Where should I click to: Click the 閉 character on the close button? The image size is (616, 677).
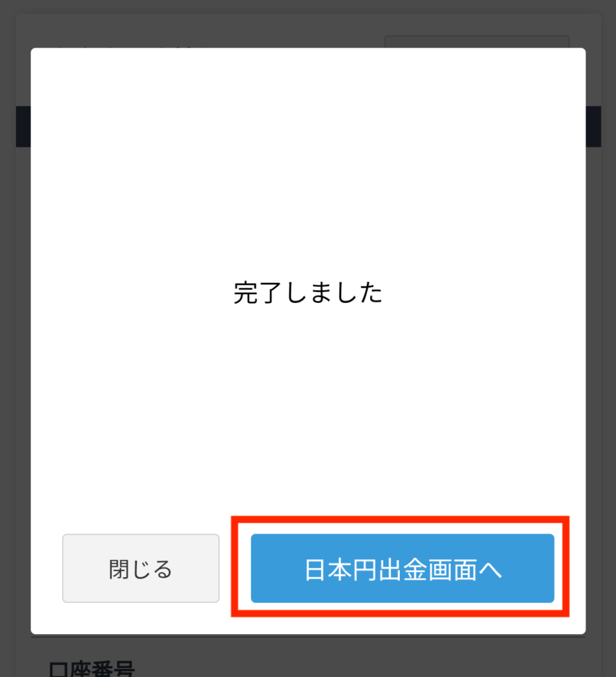119,569
